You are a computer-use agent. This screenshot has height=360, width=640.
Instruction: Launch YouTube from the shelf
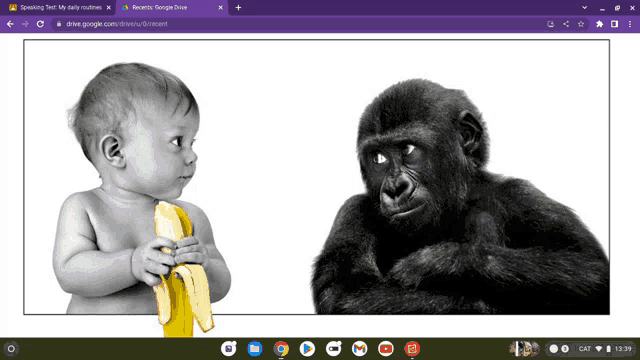[x=386, y=349]
